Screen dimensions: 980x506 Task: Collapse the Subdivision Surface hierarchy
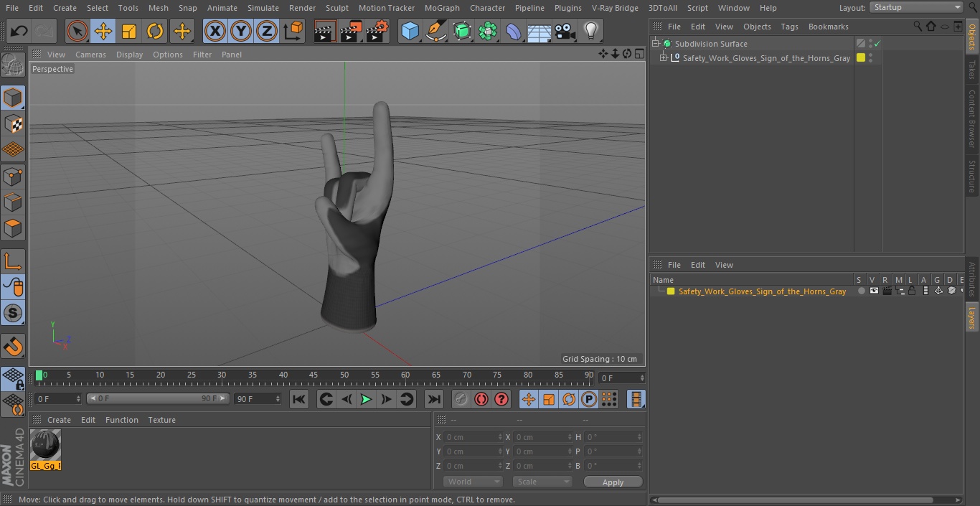pos(656,44)
